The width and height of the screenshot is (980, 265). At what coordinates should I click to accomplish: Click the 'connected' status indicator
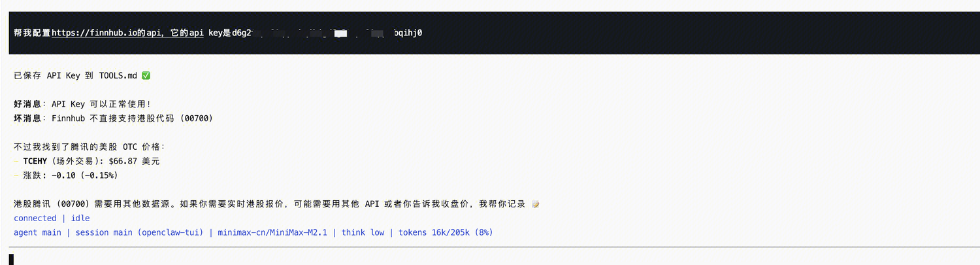click(35, 219)
